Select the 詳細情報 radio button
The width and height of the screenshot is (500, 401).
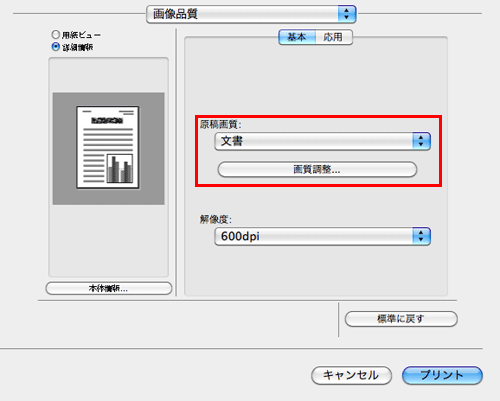[55, 47]
